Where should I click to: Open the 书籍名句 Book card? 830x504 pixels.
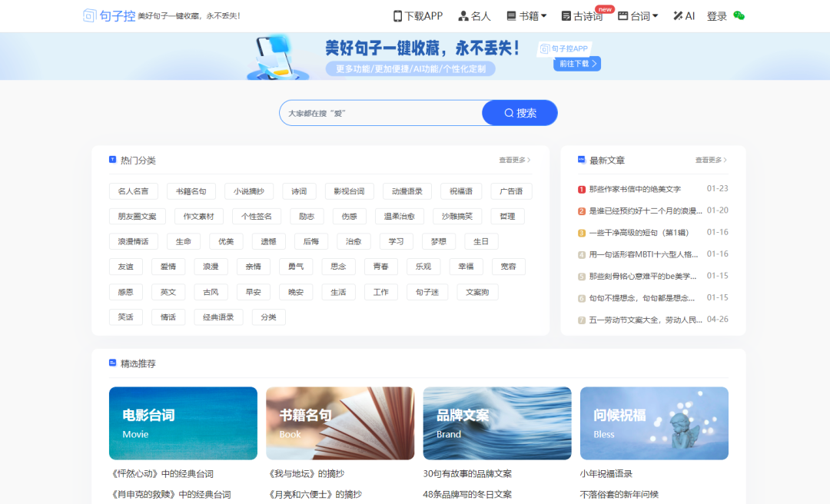340,423
